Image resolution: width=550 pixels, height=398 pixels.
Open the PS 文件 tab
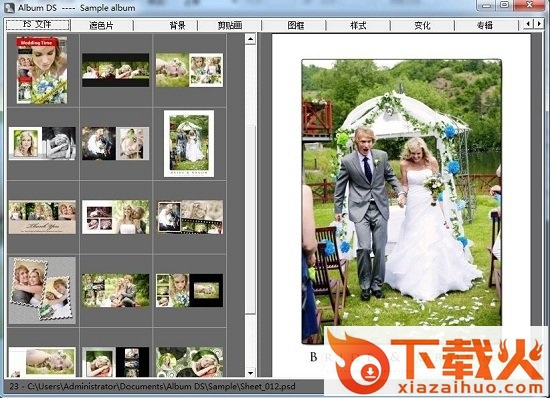pos(38,25)
